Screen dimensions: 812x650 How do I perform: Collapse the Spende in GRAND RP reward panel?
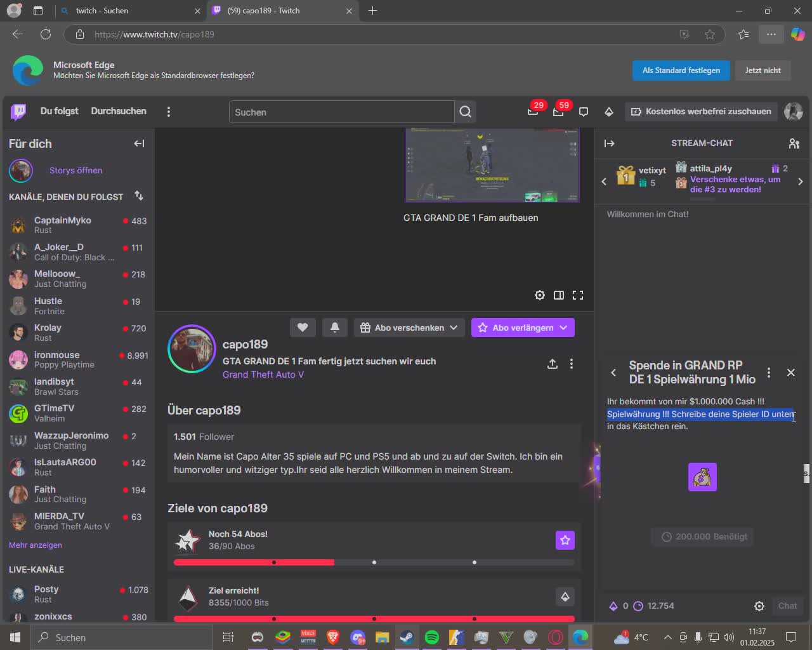613,373
